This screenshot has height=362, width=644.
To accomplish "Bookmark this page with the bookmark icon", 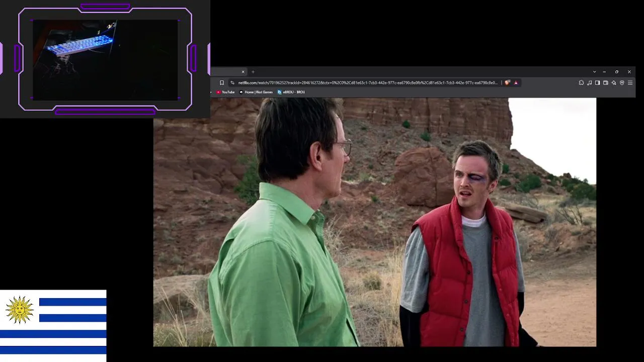I will click(222, 82).
